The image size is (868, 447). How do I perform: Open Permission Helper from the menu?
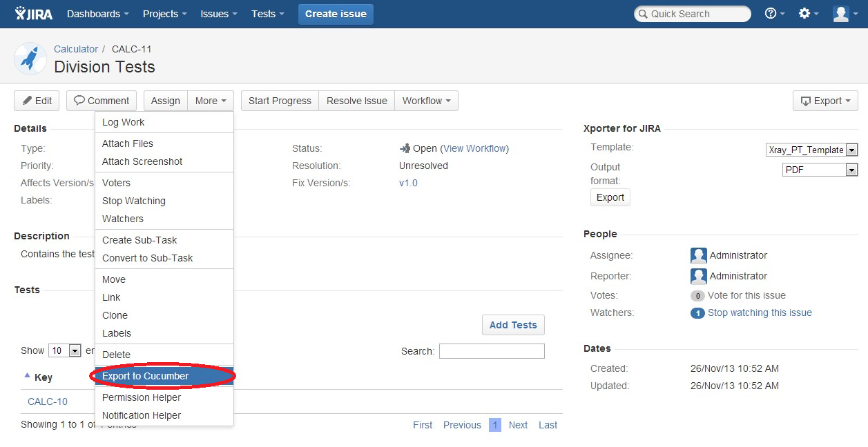[x=164, y=397]
